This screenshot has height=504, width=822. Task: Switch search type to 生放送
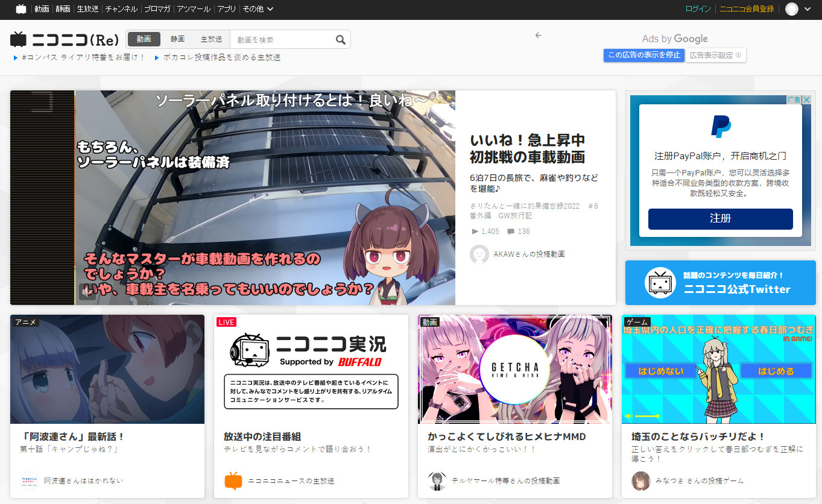[211, 39]
